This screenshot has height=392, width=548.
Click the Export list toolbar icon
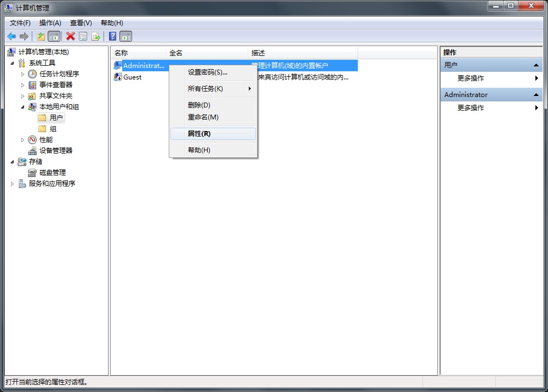pyautogui.click(x=96, y=37)
